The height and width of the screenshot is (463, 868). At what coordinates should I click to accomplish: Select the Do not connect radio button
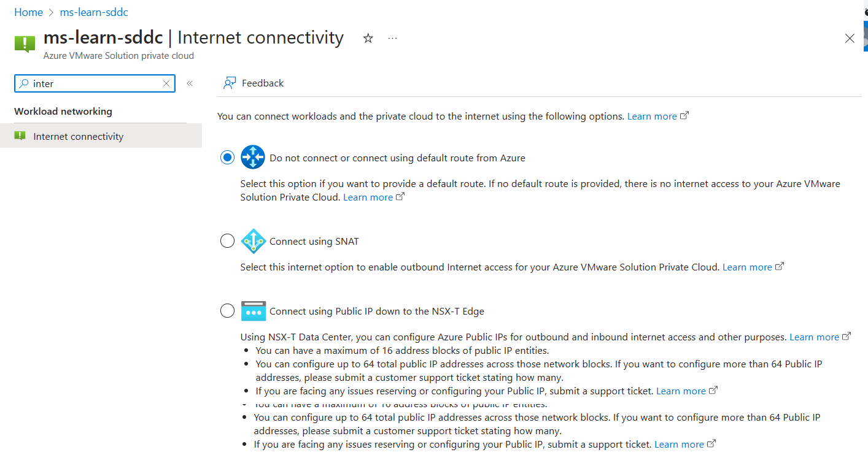click(227, 158)
